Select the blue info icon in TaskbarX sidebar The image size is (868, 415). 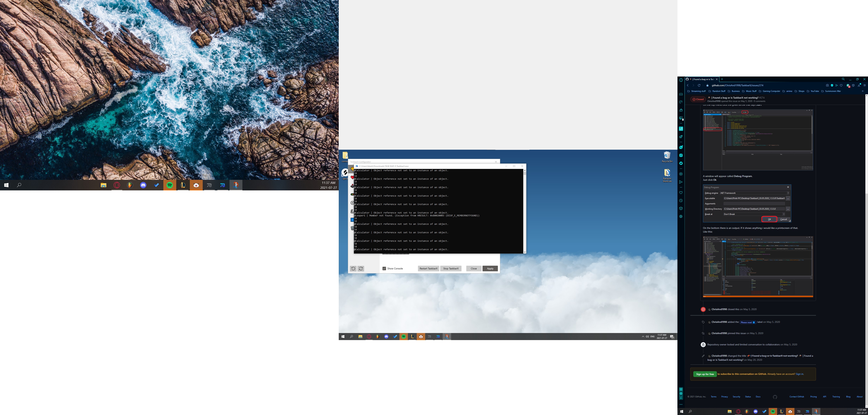(352, 219)
